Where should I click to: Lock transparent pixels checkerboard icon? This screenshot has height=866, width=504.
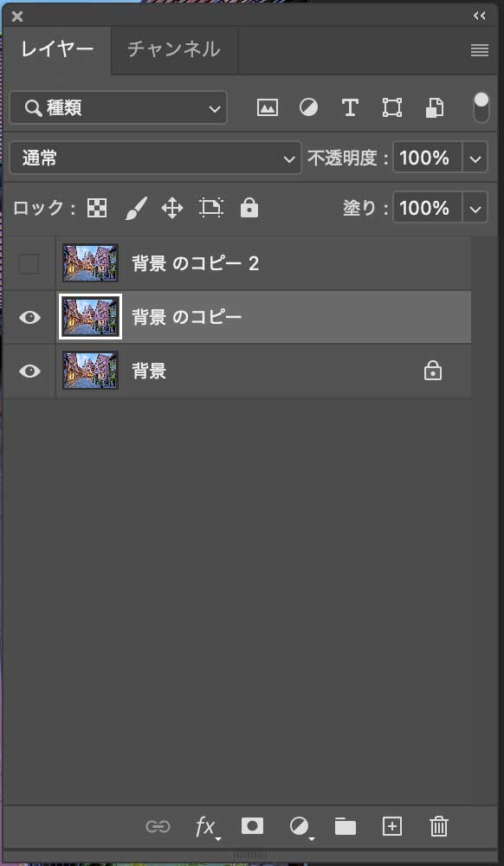point(97,208)
